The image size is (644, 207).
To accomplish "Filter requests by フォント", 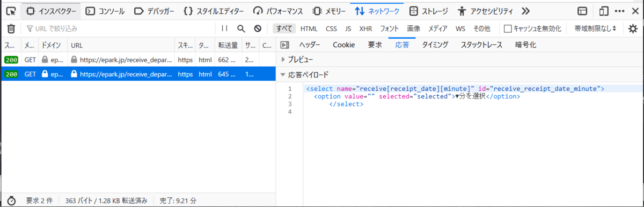I will [x=390, y=28].
